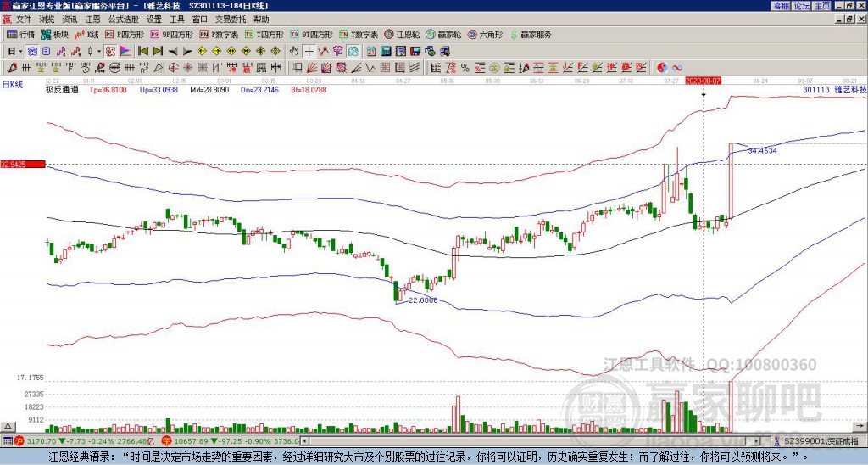Image resolution: width=868 pixels, height=465 pixels.
Task: Open the T数字表 tool
Action: click(359, 34)
